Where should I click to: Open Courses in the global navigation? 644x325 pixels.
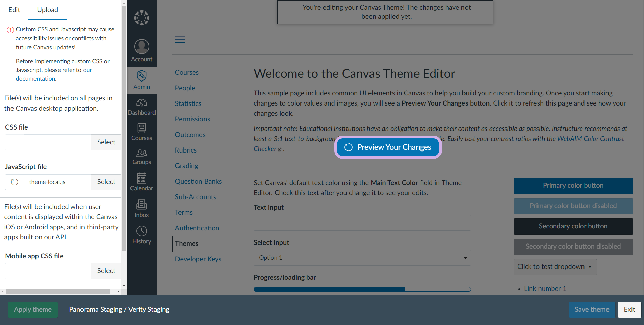(x=142, y=132)
